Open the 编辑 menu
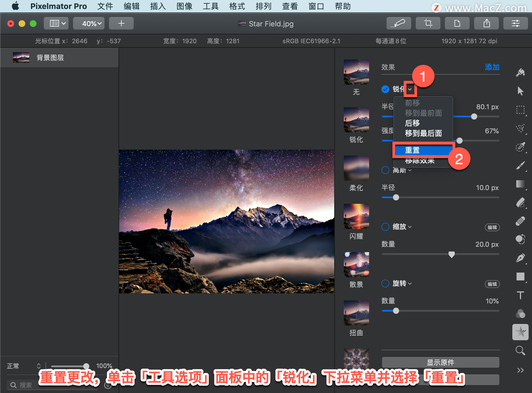Image resolution: width=532 pixels, height=393 pixels. coord(131,6)
